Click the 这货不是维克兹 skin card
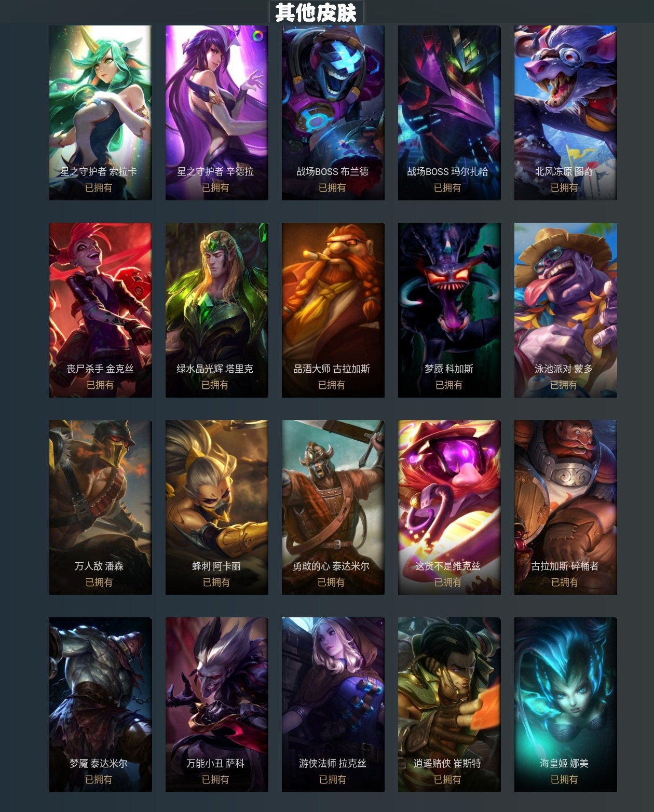 click(x=449, y=507)
